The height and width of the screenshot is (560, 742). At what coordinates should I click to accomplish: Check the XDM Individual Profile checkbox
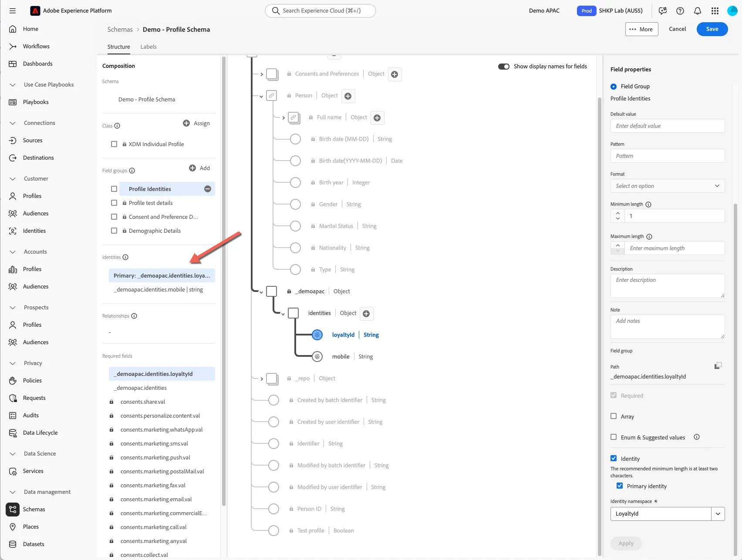[114, 144]
